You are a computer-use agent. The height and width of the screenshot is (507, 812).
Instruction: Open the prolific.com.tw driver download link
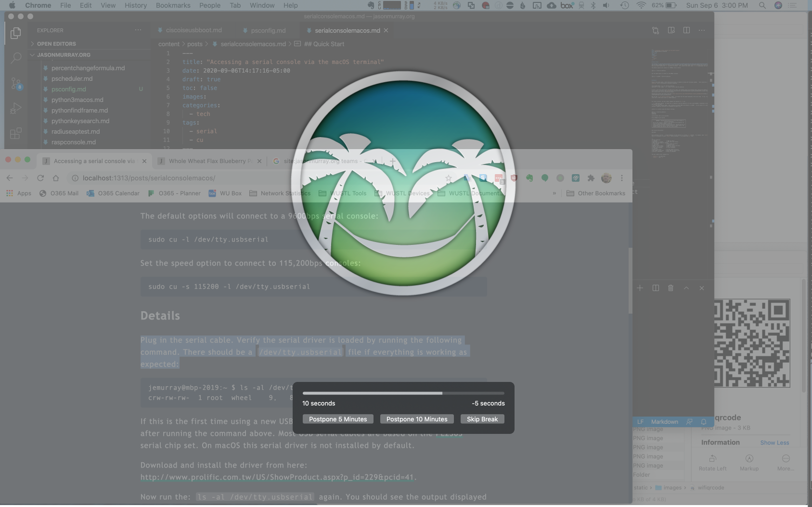[277, 477]
